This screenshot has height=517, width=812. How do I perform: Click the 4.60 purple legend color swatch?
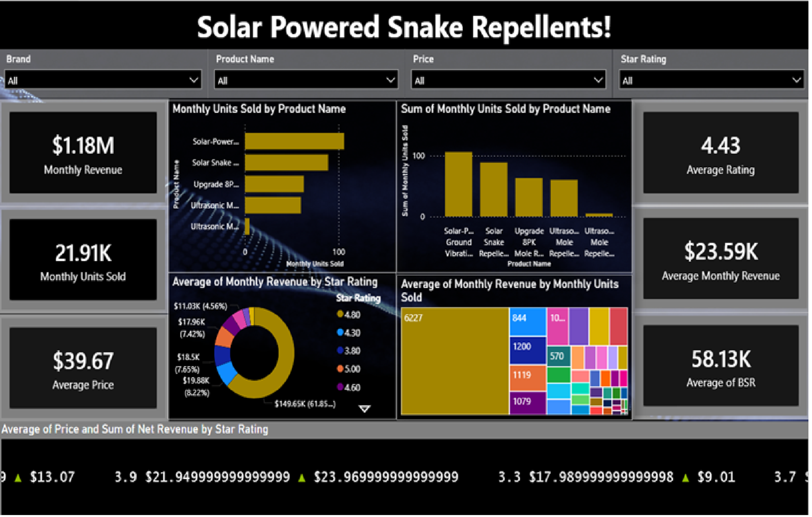coord(339,387)
